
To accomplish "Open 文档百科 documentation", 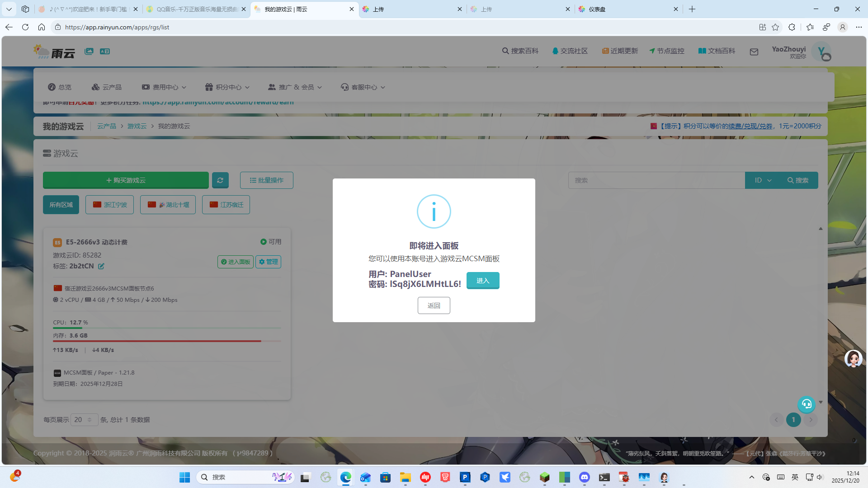I will [717, 51].
